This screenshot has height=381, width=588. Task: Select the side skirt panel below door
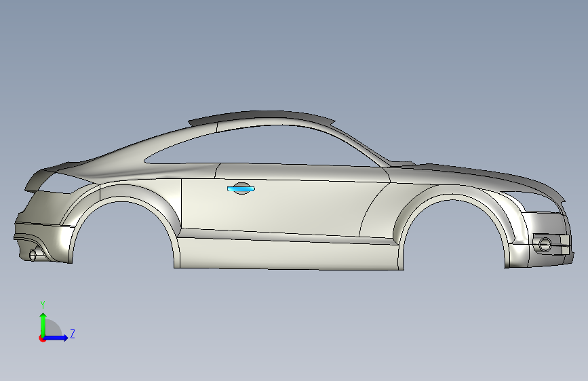(x=289, y=252)
